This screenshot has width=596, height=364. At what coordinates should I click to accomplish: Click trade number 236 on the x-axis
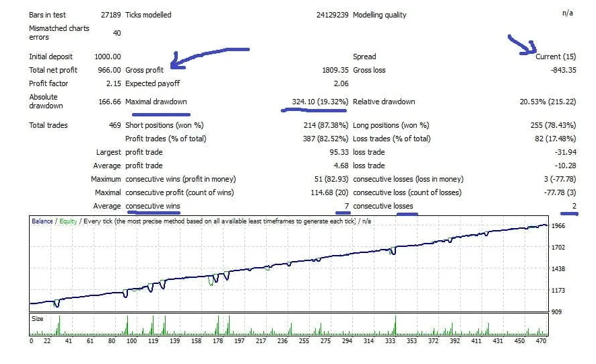click(x=283, y=341)
